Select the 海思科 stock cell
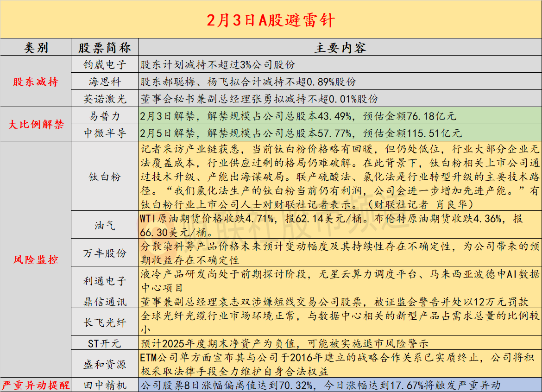 click(x=105, y=82)
